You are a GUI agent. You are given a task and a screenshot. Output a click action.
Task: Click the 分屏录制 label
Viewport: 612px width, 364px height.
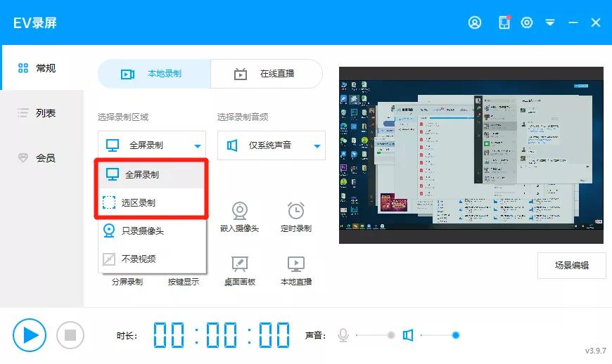[127, 282]
